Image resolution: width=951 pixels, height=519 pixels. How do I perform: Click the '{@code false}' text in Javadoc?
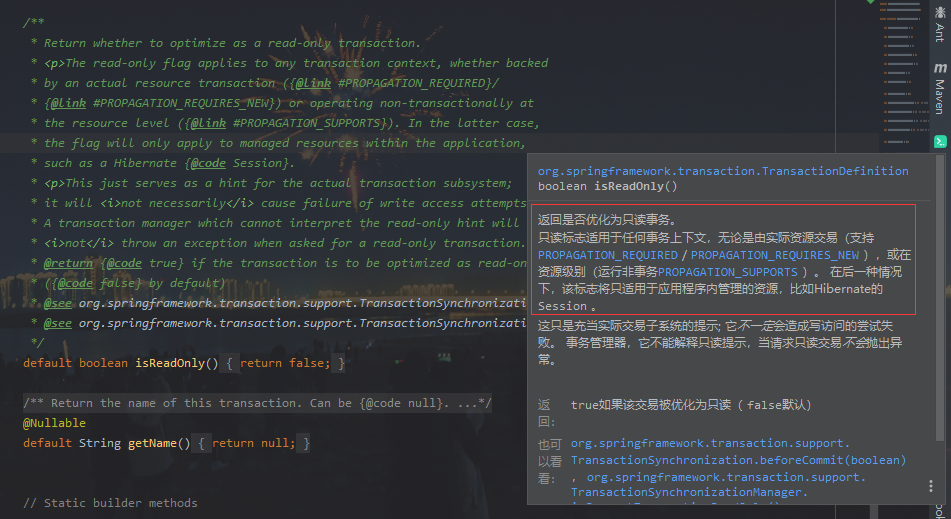(96, 283)
